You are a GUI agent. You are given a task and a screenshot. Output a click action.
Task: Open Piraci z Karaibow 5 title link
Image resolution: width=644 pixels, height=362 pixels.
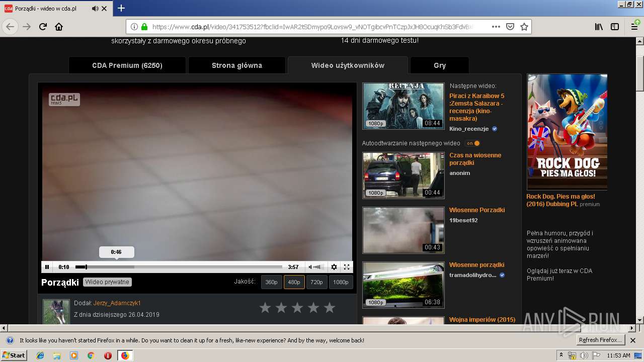click(x=477, y=107)
